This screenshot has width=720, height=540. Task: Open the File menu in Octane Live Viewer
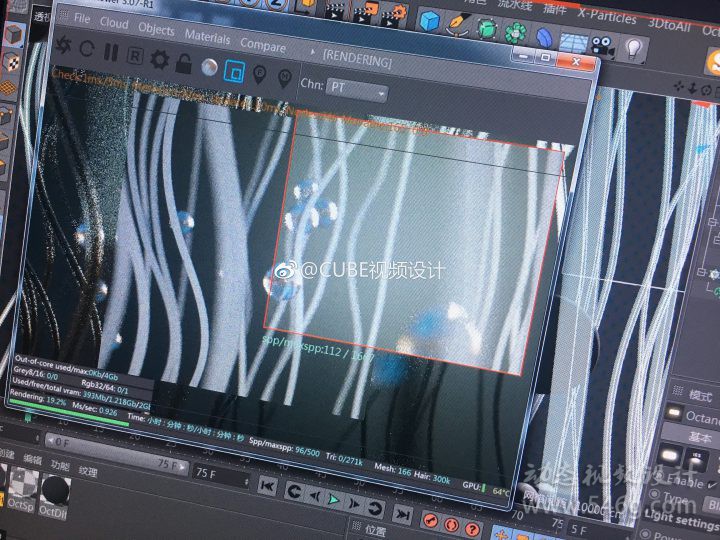point(82,18)
